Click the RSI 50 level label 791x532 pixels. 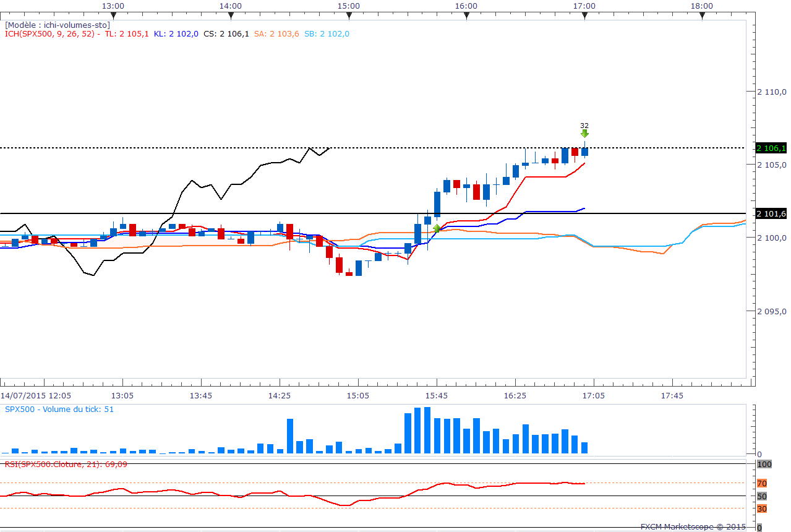762,496
